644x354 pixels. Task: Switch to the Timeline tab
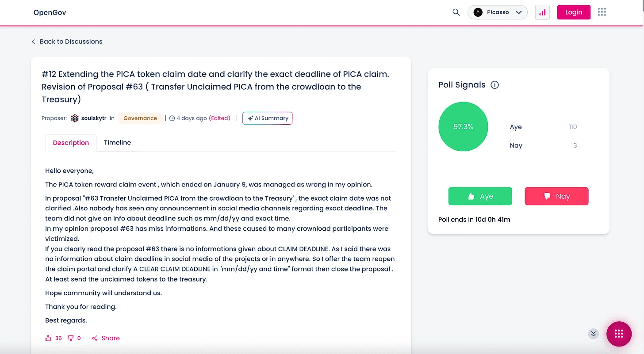point(117,143)
